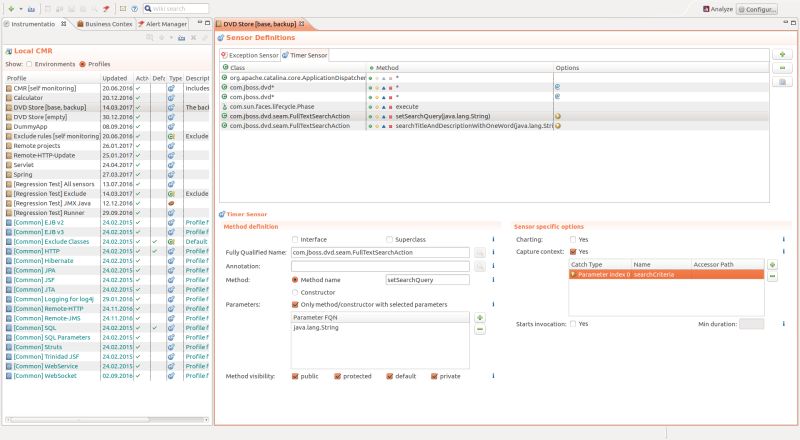Select the Method name radio button
The height and width of the screenshot is (440, 800).
[295, 280]
